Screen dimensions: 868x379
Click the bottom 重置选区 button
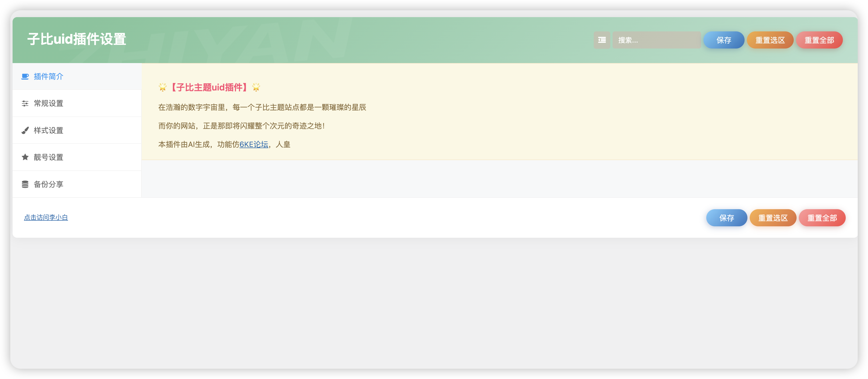pyautogui.click(x=773, y=218)
